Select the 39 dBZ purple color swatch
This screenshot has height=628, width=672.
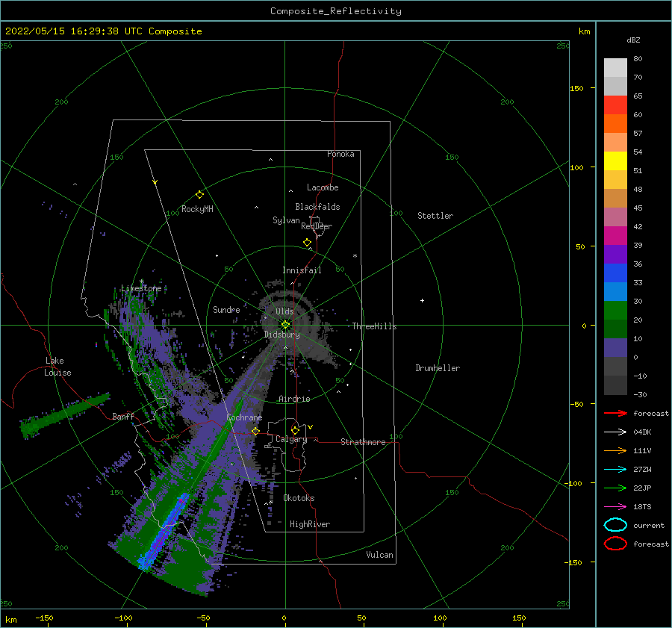click(x=615, y=254)
